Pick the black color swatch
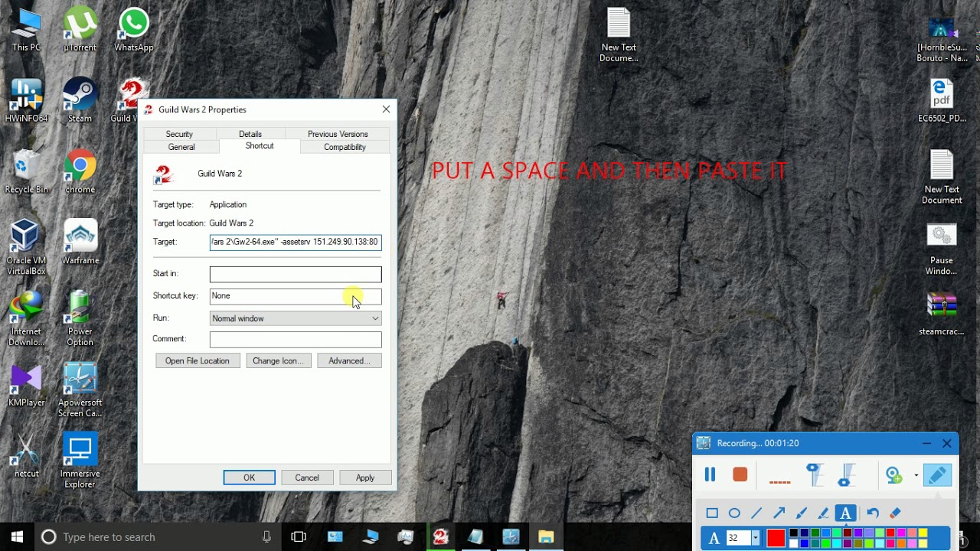 pyautogui.click(x=794, y=533)
